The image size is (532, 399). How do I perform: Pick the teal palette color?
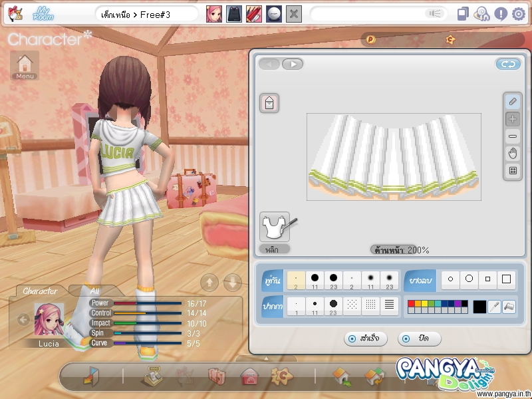coord(438,304)
